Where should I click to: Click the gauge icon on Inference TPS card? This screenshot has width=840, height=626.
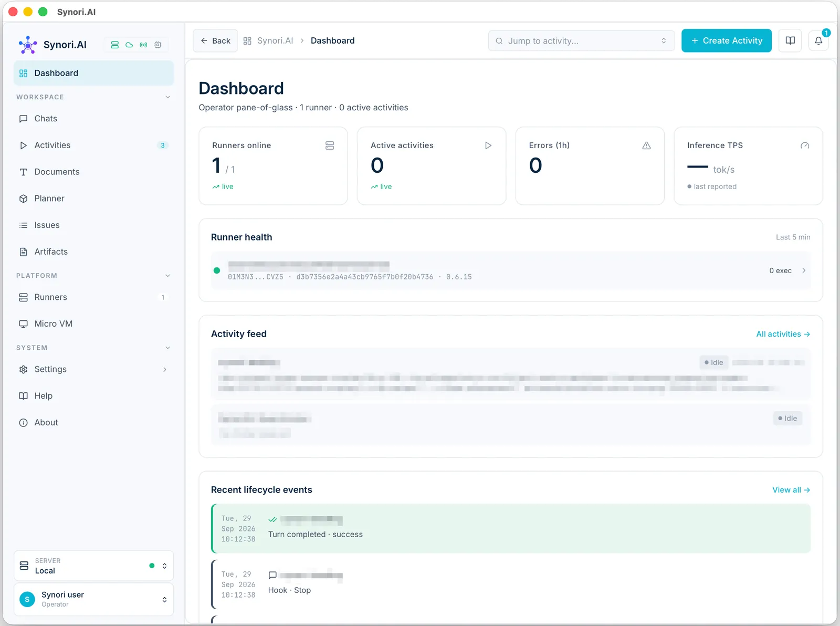click(805, 145)
